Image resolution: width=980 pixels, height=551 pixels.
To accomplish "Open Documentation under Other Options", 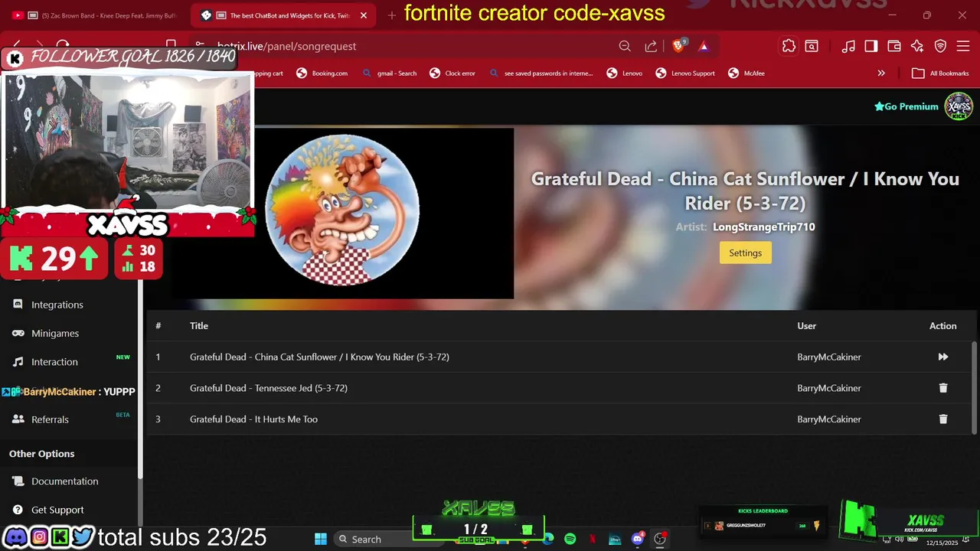I will [x=64, y=481].
